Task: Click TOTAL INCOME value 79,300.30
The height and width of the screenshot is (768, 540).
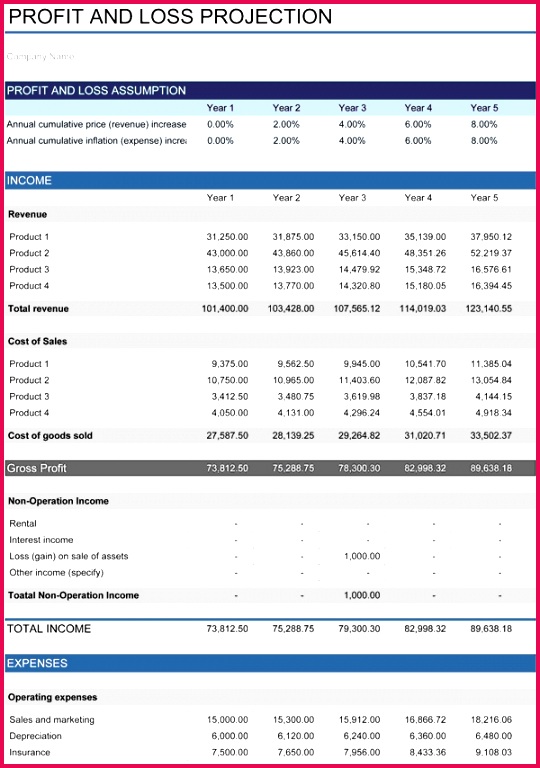Action: click(359, 629)
